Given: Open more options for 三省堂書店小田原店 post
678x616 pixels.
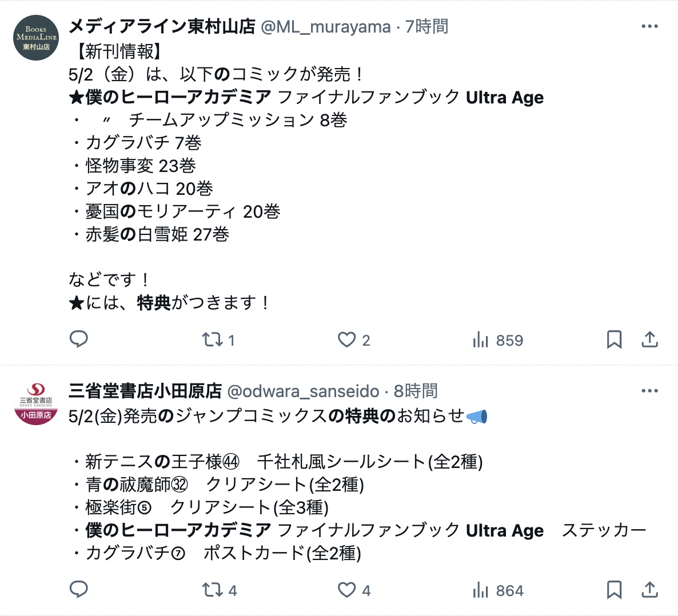Looking at the screenshot, I should [x=649, y=391].
